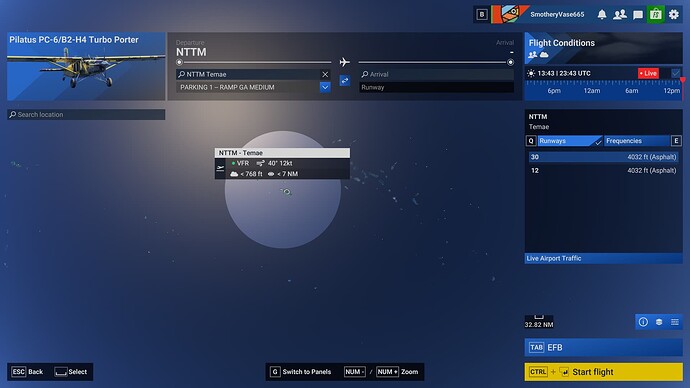Click the NTTM airport marker on map
Screen dimensions: 690x388
(x=287, y=192)
